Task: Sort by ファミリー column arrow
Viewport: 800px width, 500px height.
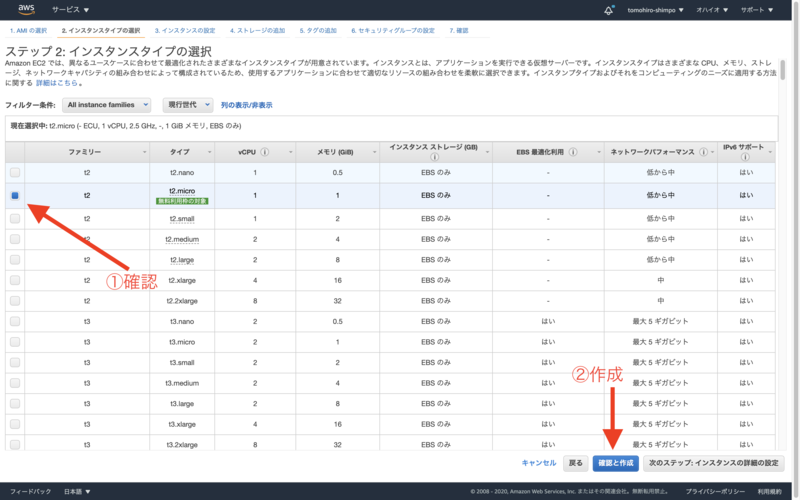Action: (144, 152)
